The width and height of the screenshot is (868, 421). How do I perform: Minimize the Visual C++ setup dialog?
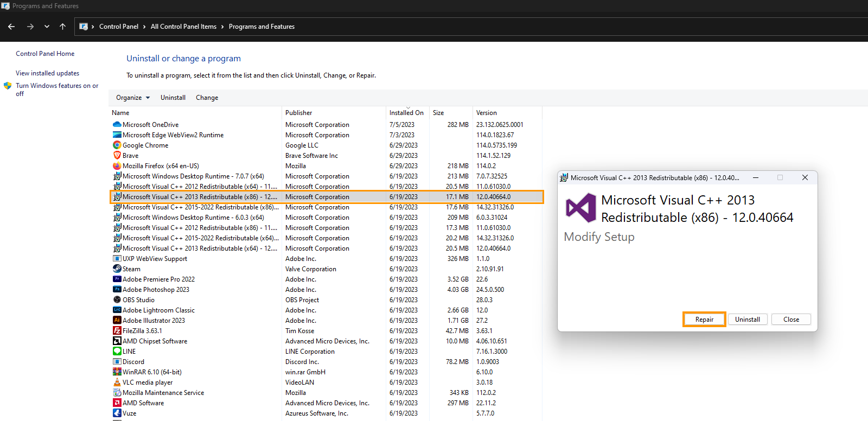(755, 177)
